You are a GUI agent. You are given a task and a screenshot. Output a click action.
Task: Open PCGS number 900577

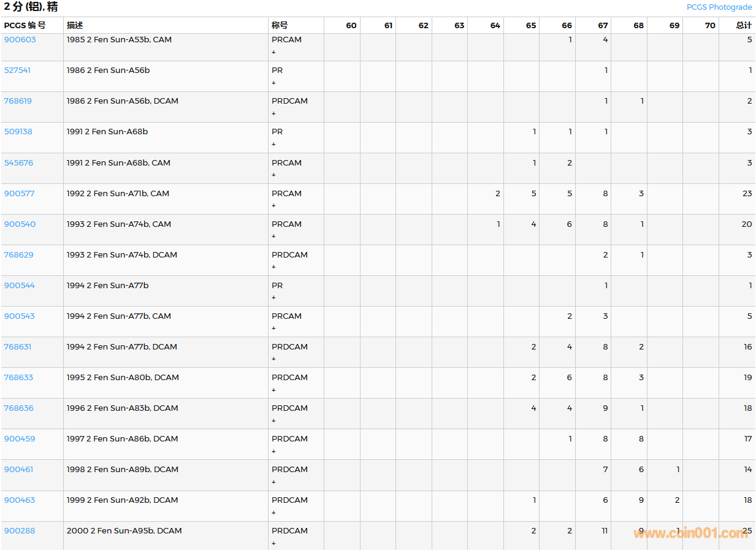[20, 194]
